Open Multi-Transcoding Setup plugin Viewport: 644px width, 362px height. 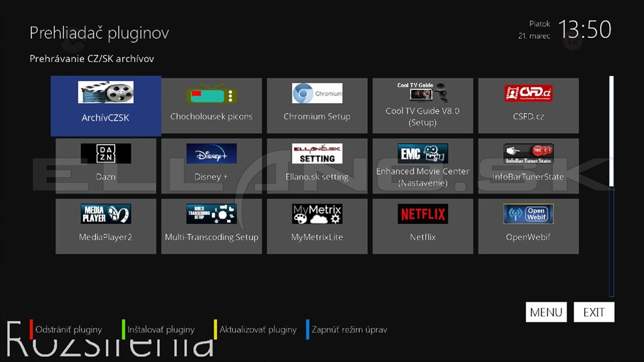click(x=211, y=226)
